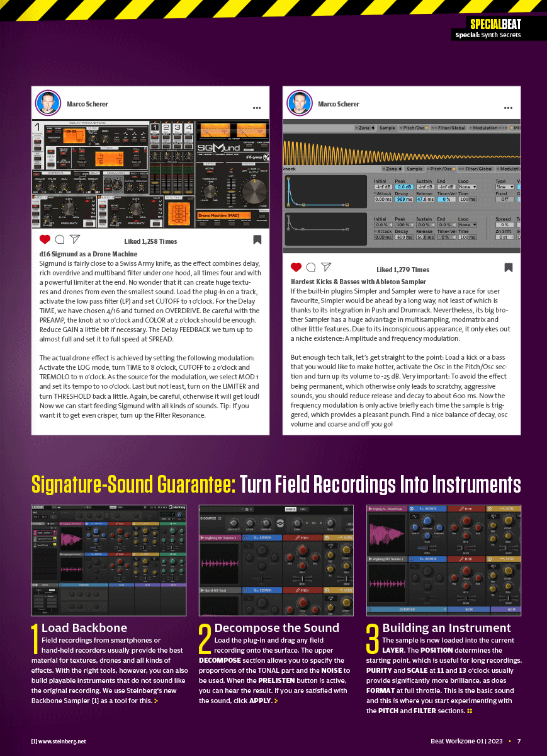Open the Drone Machine [MAS] preset display
The width and height of the screenshot is (547, 756).
(x=224, y=215)
